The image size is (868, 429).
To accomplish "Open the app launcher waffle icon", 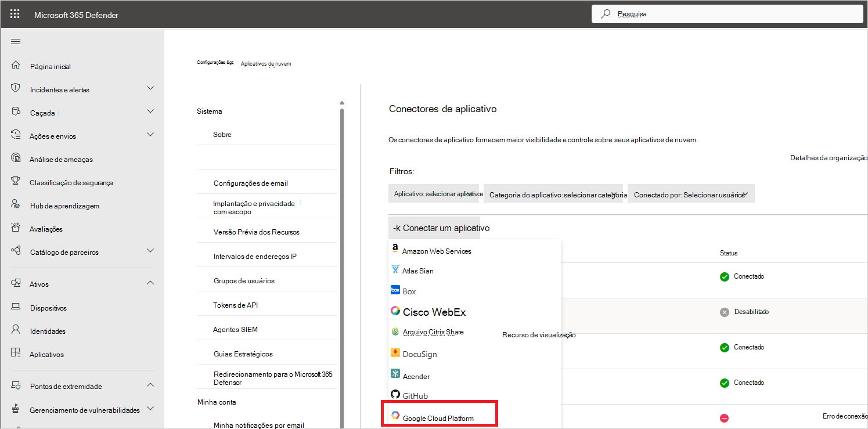I will [x=15, y=15].
